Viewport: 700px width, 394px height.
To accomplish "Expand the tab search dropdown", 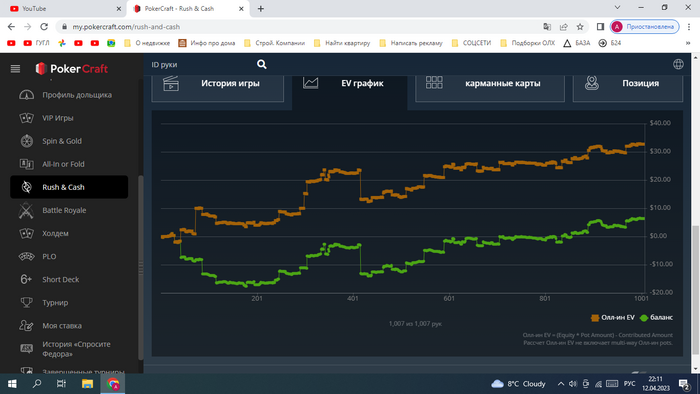I will [x=617, y=8].
